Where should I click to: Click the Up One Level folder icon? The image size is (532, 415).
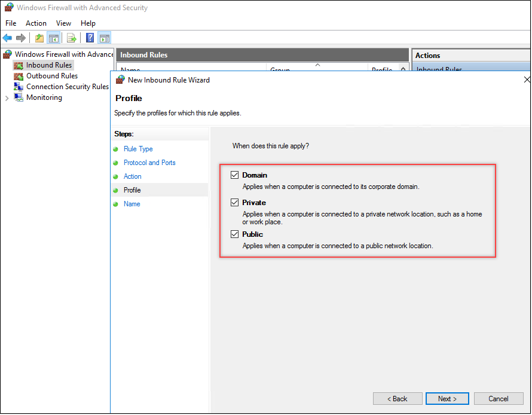pyautogui.click(x=39, y=38)
